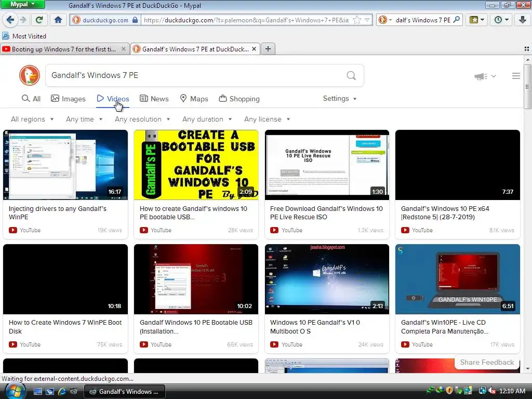The width and height of the screenshot is (532, 399).
Task: Open the Windows Start orb
Action: (15, 391)
